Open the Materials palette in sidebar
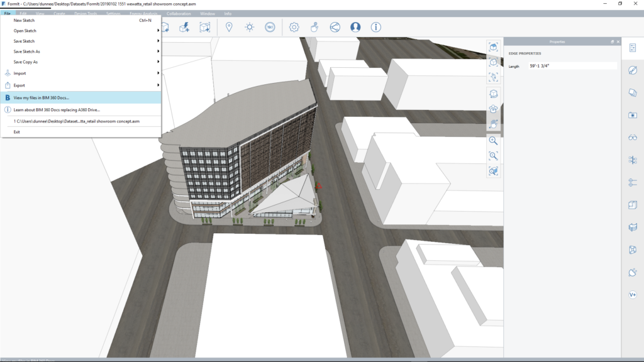The width and height of the screenshot is (644, 362). [x=633, y=70]
